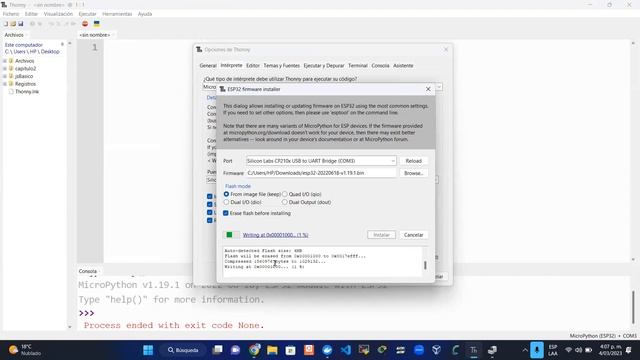Click the blue microphone tray icon

point(537,350)
